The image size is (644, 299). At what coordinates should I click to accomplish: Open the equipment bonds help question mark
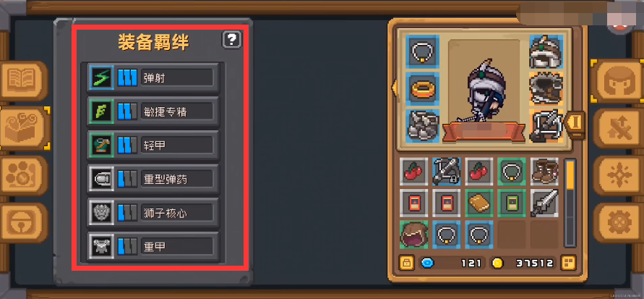(232, 40)
